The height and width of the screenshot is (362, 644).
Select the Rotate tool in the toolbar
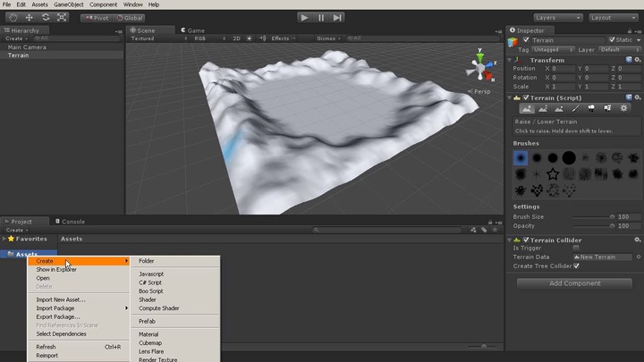pyautogui.click(x=46, y=17)
